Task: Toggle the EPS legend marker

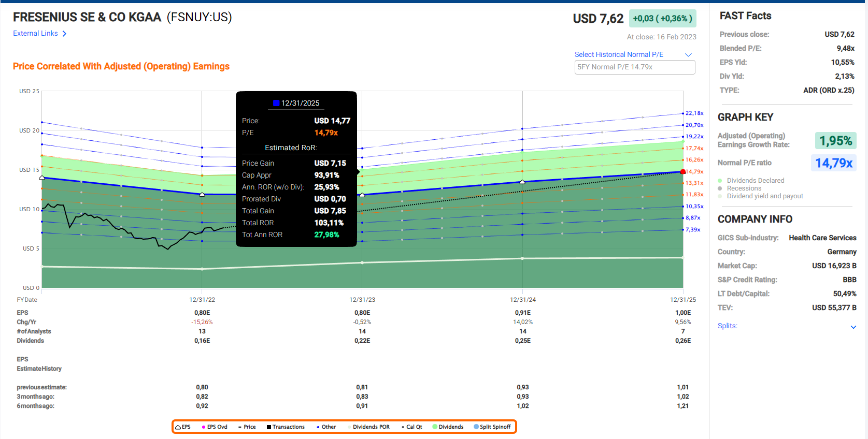Action: [x=178, y=427]
